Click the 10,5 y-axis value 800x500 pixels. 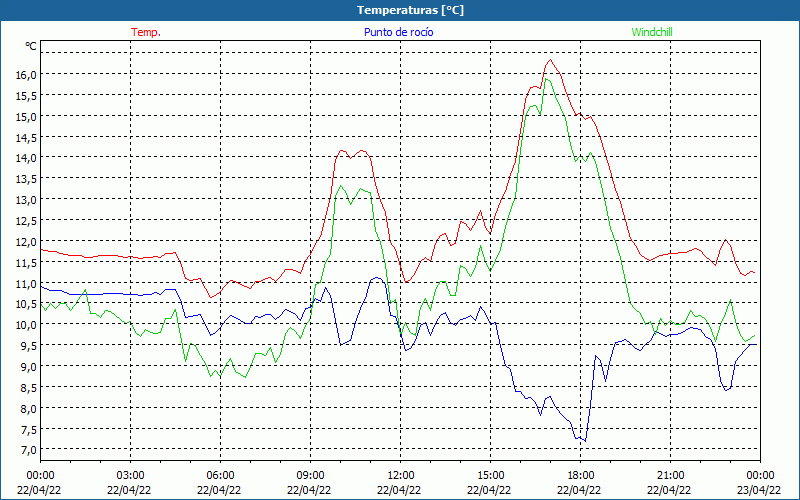pyautogui.click(x=27, y=304)
